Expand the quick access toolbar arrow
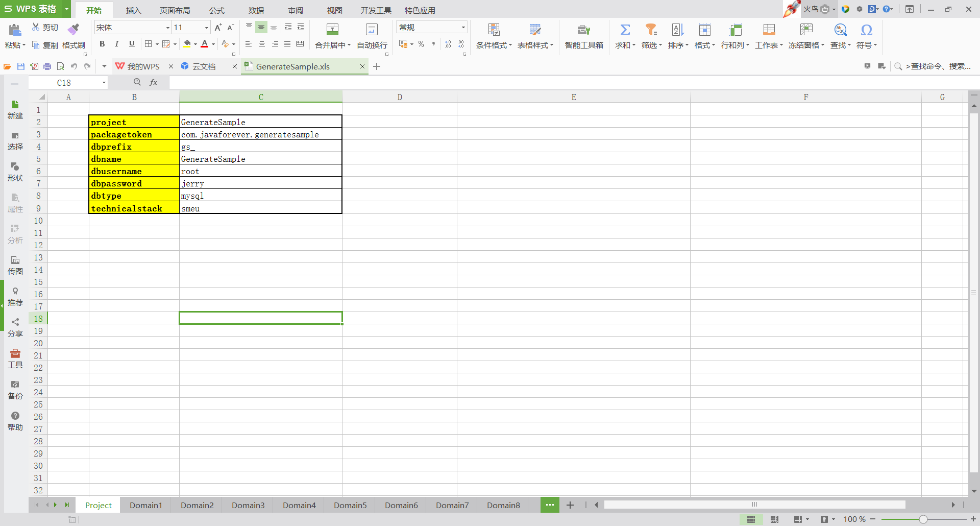 [104, 66]
